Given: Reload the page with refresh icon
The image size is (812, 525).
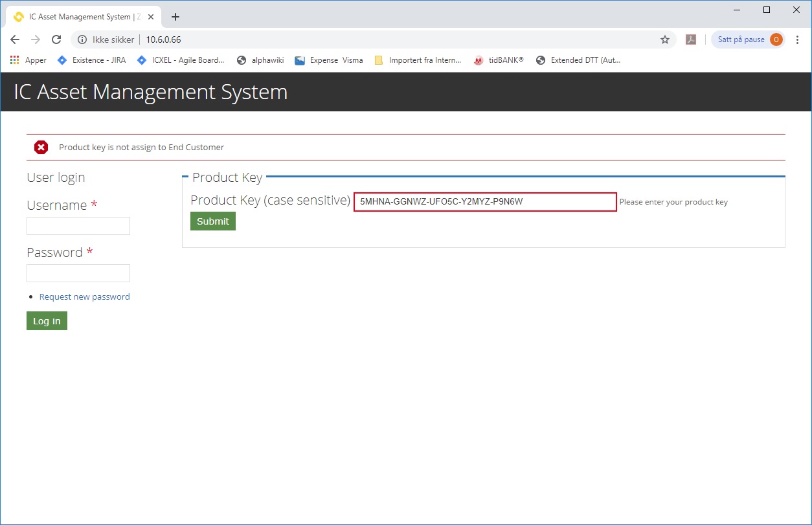Looking at the screenshot, I should 56,39.
